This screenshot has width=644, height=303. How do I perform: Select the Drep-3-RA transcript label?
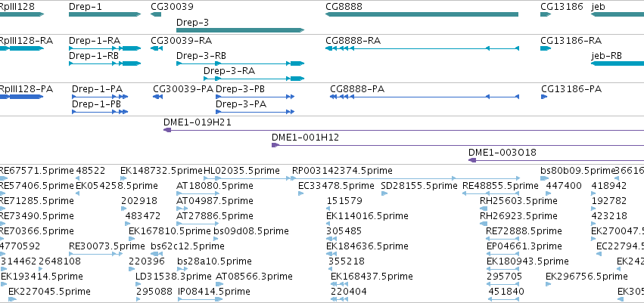[229, 71]
